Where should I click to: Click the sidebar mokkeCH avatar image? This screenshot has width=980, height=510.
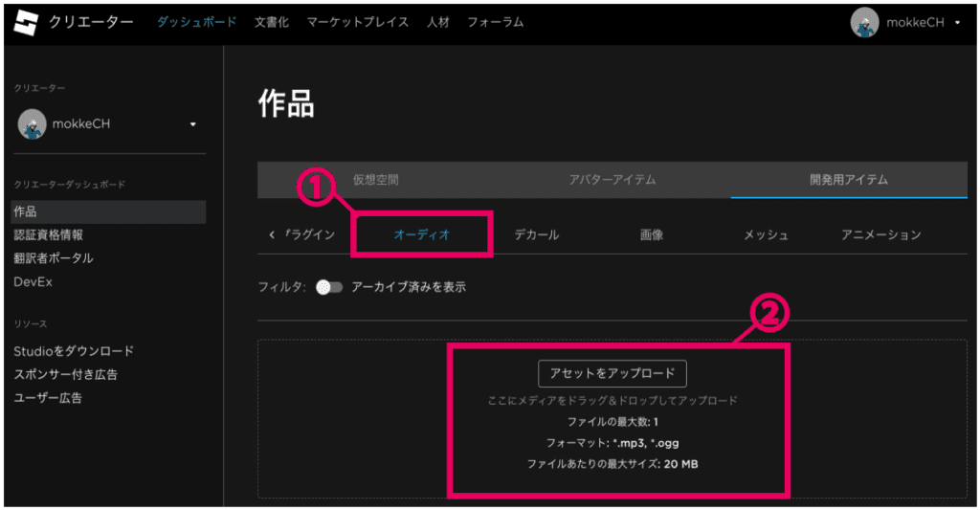point(33,124)
